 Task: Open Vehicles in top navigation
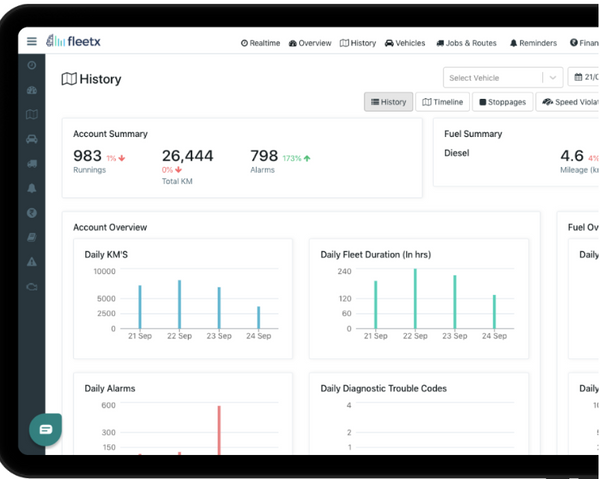(405, 43)
